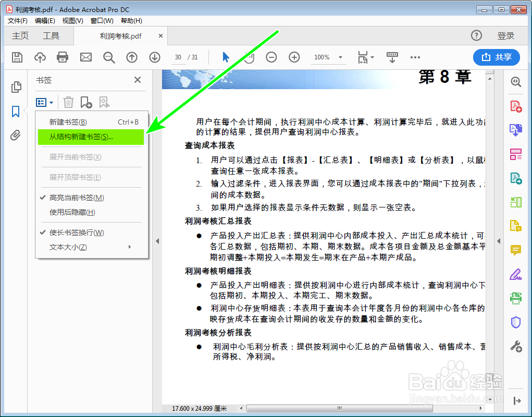This screenshot has width=532, height=417.
Task: Print the document using printer icon
Action: tap(63, 57)
